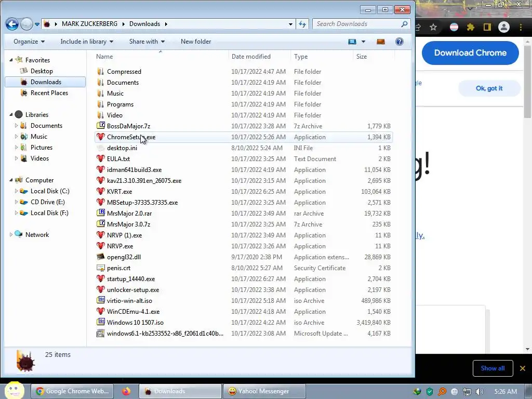Image resolution: width=532 pixels, height=399 pixels.
Task: Expand the Documents library node
Action: tap(16, 126)
